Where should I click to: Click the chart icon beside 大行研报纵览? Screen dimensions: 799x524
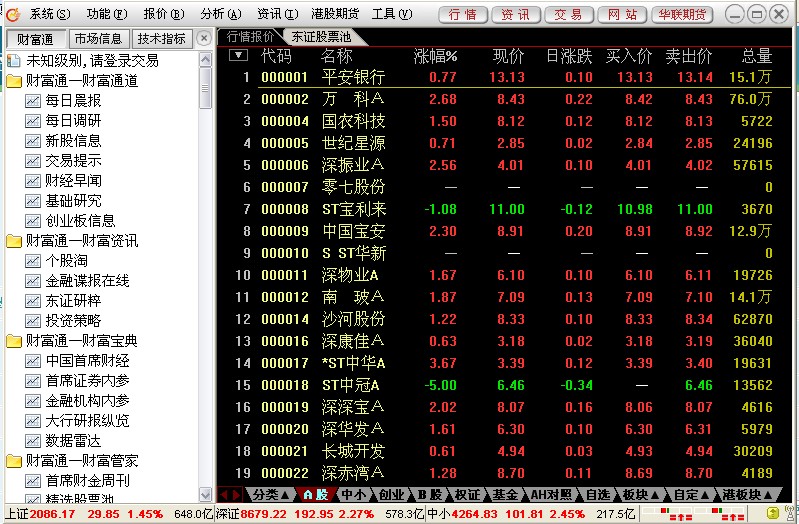click(x=33, y=421)
